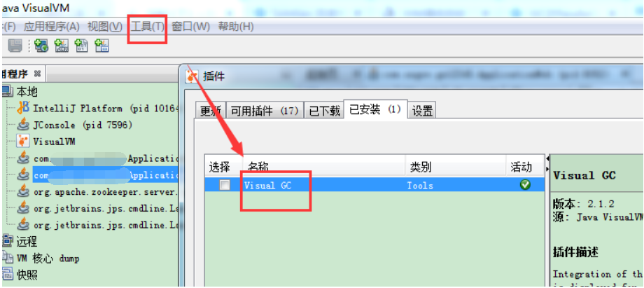Click the Add Remote Host toolbar icon
Image resolution: width=644 pixels, height=288 pixels.
41,46
